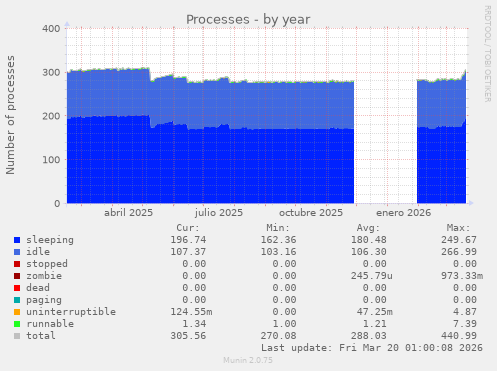
Task: Click the 'dead' legend label
Action: coord(38,288)
